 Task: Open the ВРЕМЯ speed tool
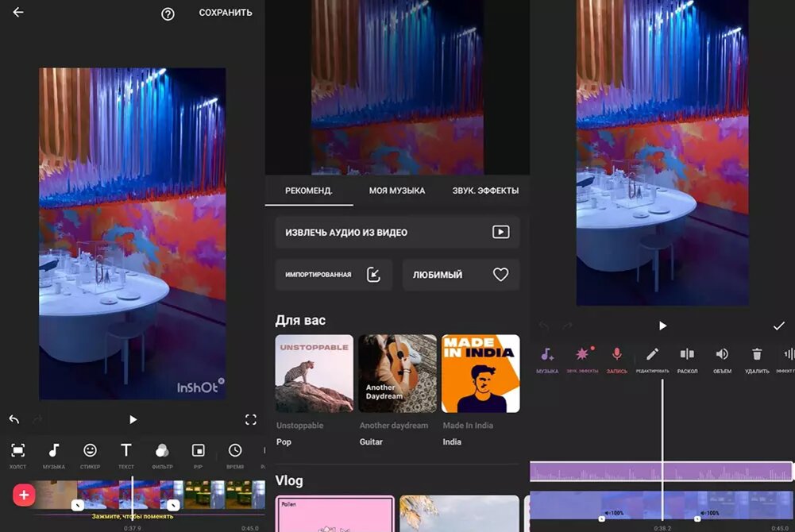(x=235, y=455)
